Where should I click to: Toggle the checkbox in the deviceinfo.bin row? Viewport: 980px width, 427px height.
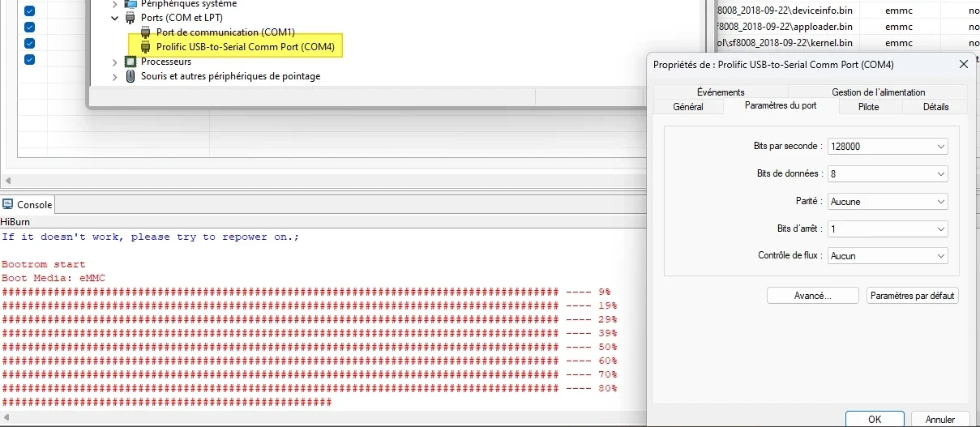tap(29, 11)
